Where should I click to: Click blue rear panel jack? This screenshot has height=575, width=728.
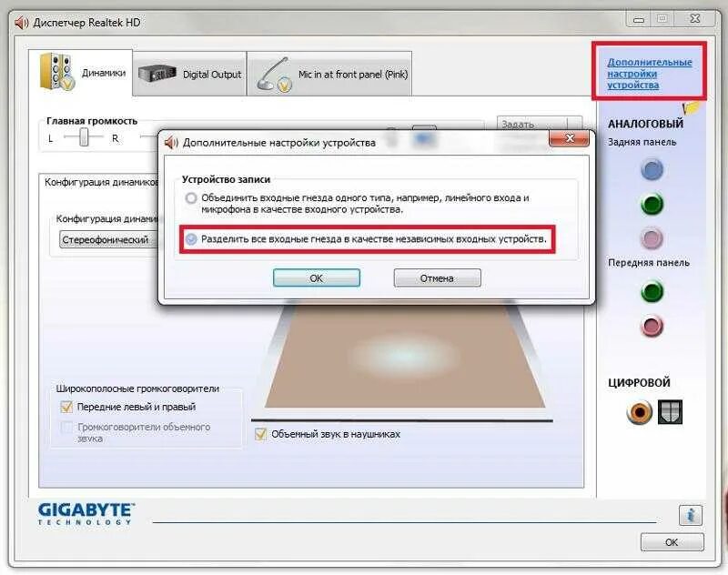(652, 169)
